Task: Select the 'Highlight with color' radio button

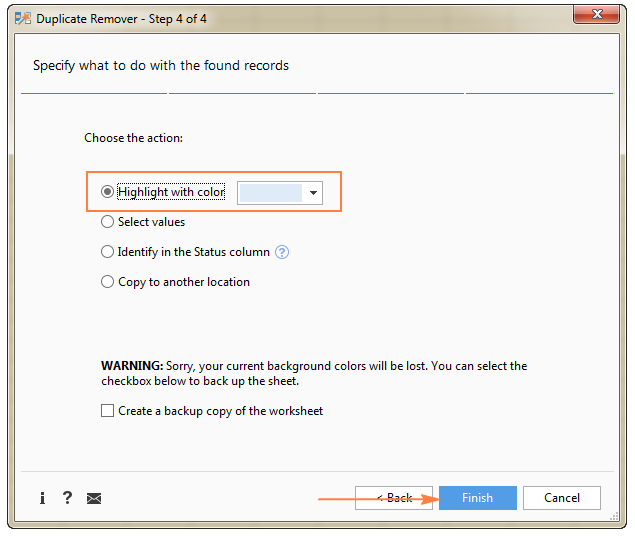Action: coord(108,192)
